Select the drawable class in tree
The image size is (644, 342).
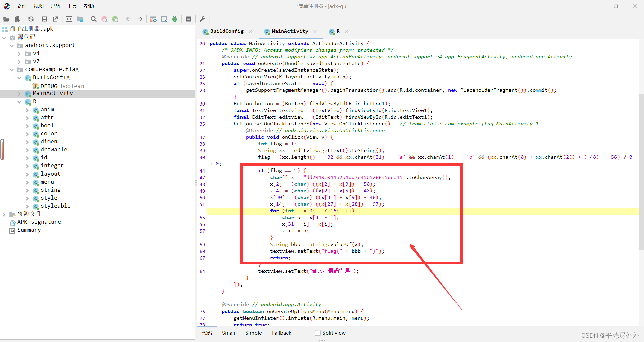(54, 150)
